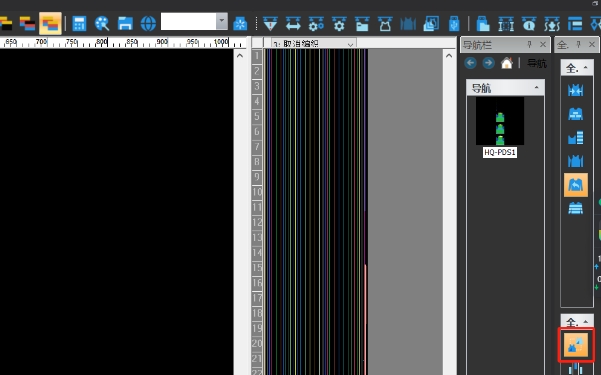
Task: Select the HQ-PDS1 thumbnail in navigator
Action: [x=500, y=127]
